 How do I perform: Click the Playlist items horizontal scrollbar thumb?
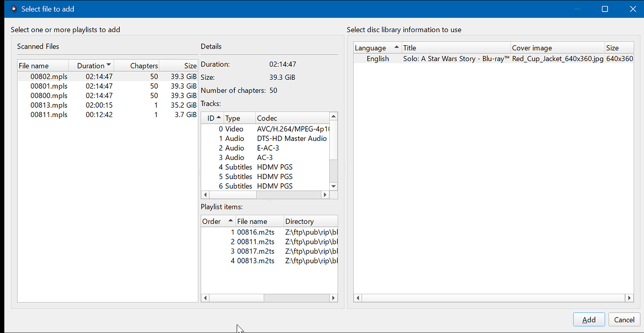point(236,298)
